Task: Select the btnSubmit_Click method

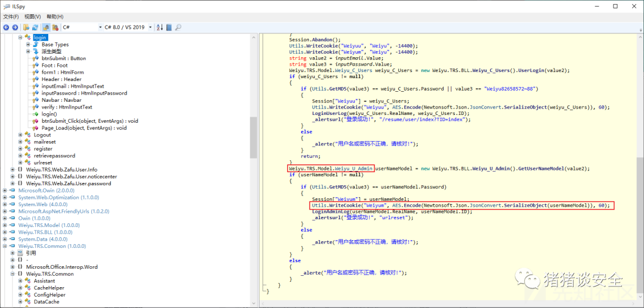Action: coord(89,121)
